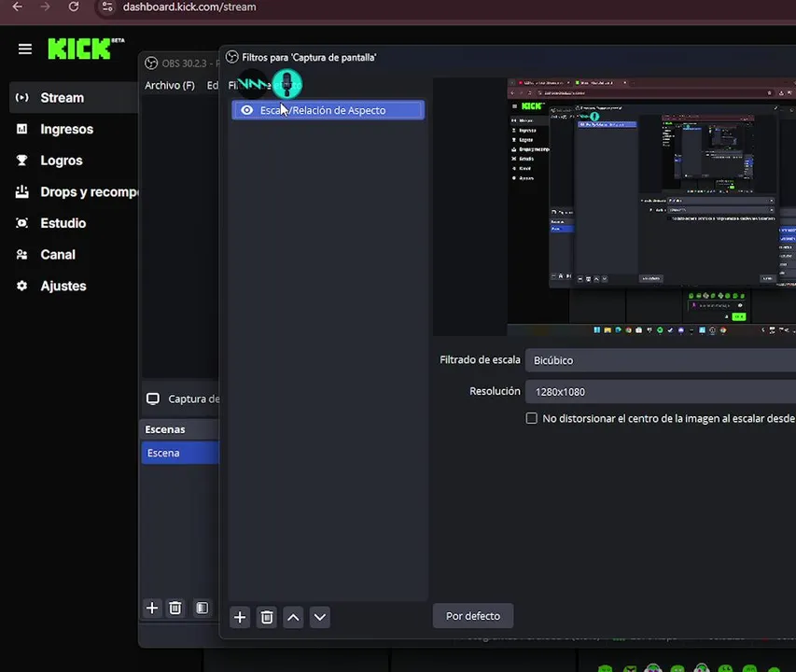Viewport: 796px width, 672px height.
Task: Select the Escena scene in OBS
Action: (x=180, y=453)
